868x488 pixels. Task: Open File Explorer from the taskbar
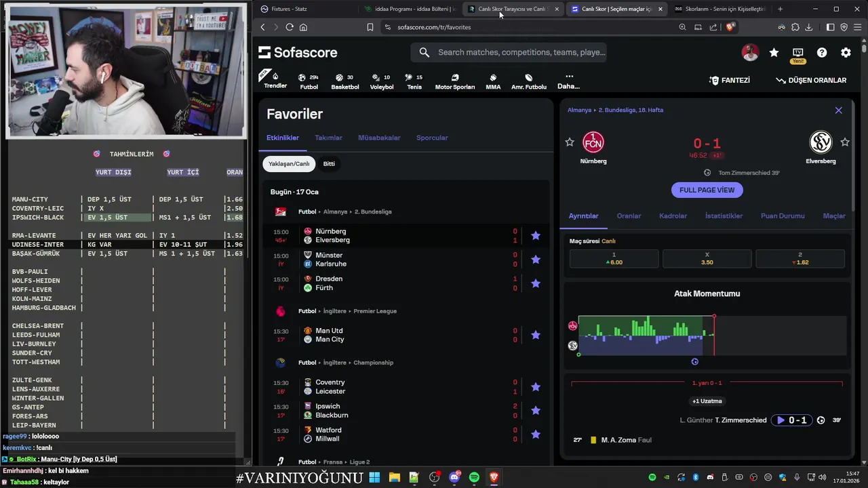point(394,477)
